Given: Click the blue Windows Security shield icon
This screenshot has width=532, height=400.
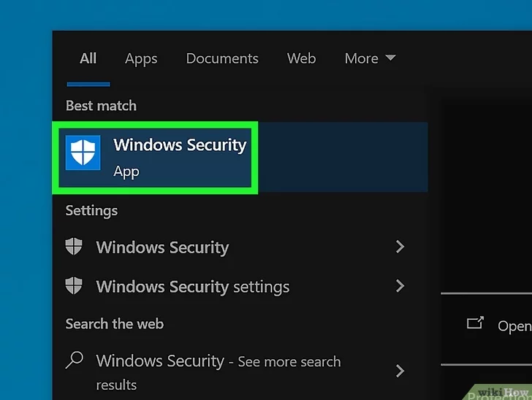Looking at the screenshot, I should pos(83,153).
